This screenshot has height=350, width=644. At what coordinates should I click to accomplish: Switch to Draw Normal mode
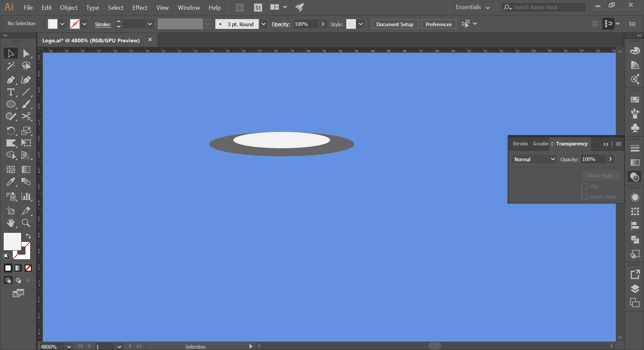(x=8, y=280)
